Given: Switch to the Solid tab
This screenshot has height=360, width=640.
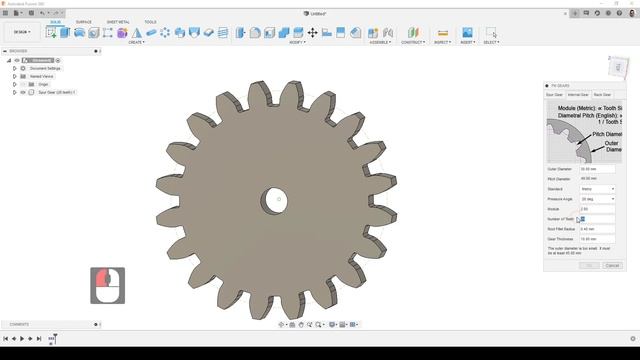Looking at the screenshot, I should tap(56, 22).
